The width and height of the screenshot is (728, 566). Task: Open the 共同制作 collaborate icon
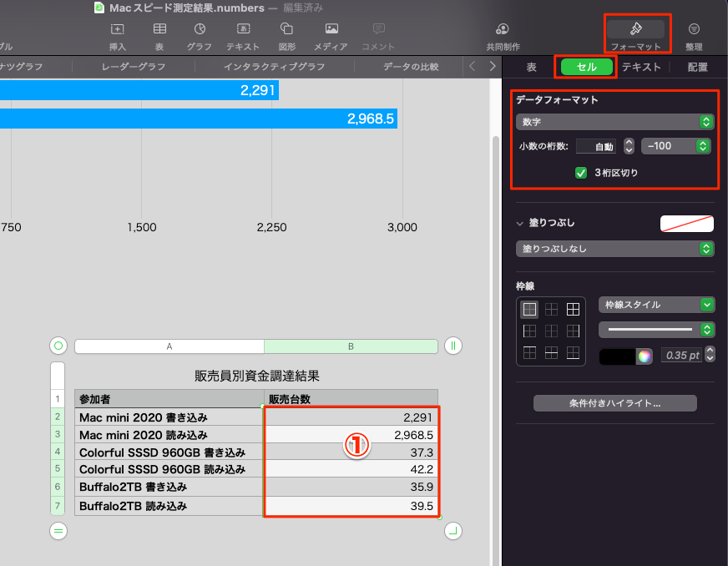pos(503,29)
